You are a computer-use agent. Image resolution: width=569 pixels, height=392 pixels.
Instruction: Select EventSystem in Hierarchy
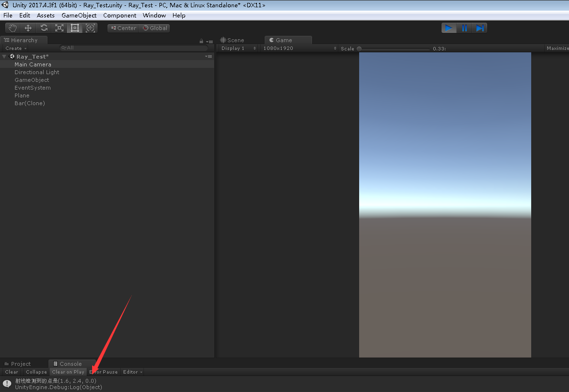coord(107,88)
